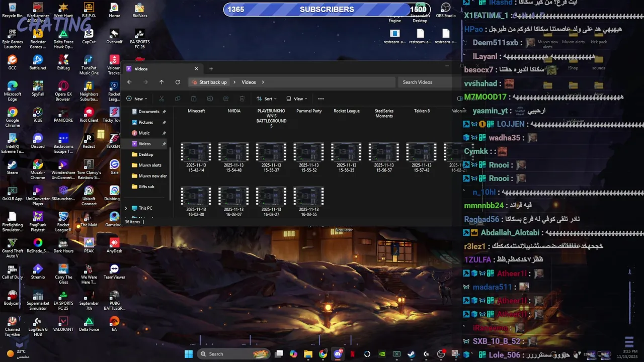This screenshot has height=362, width=644.
Task: Select video 2025-11-13 15-42-14
Action: pos(195,157)
